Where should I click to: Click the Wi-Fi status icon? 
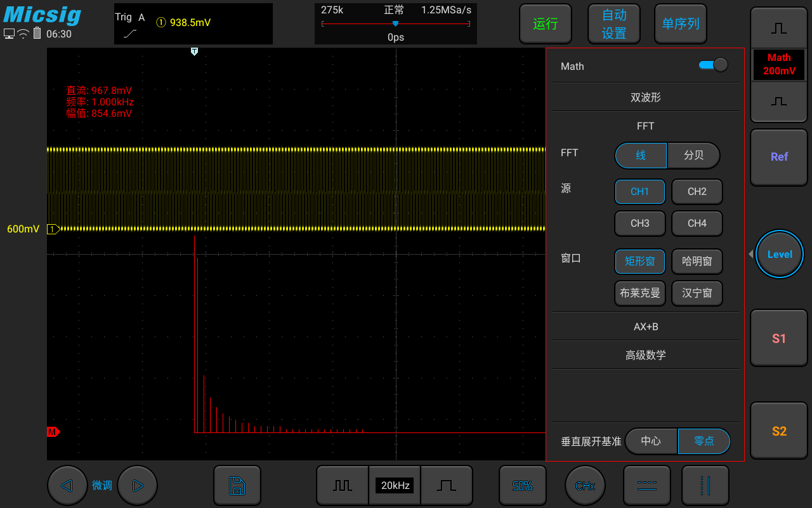coord(23,34)
